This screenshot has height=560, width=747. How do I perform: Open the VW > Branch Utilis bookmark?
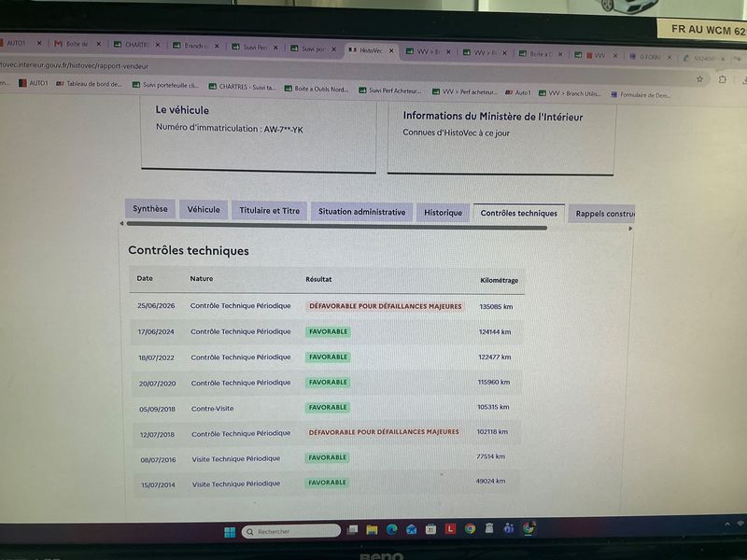click(570, 93)
